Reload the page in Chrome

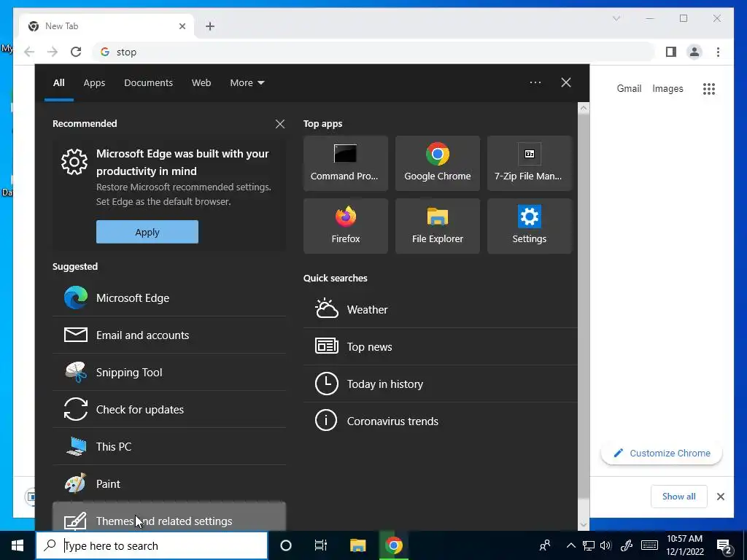pyautogui.click(x=76, y=52)
